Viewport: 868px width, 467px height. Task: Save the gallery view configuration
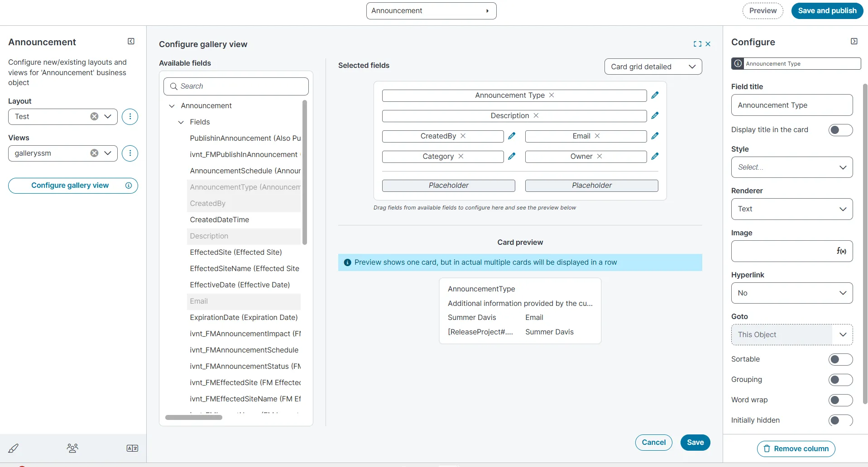695,443
